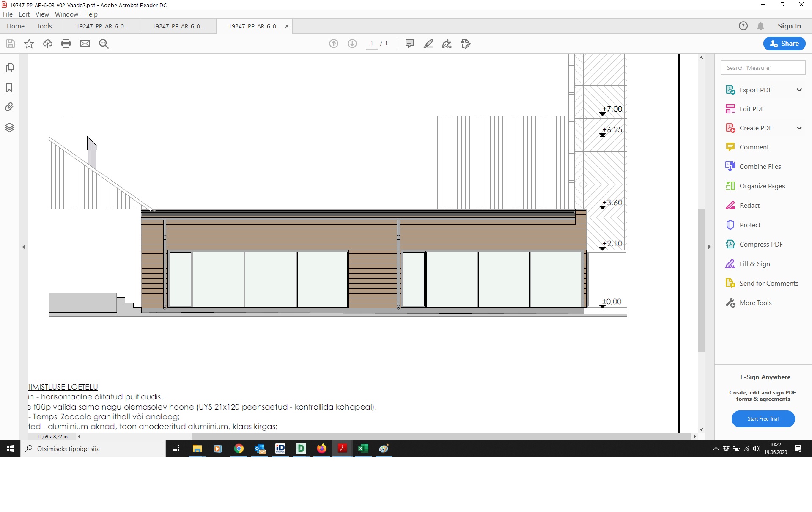Expand Create PDF options chevron
Image resolution: width=812 pixels, height=512 pixels.
coord(799,128)
